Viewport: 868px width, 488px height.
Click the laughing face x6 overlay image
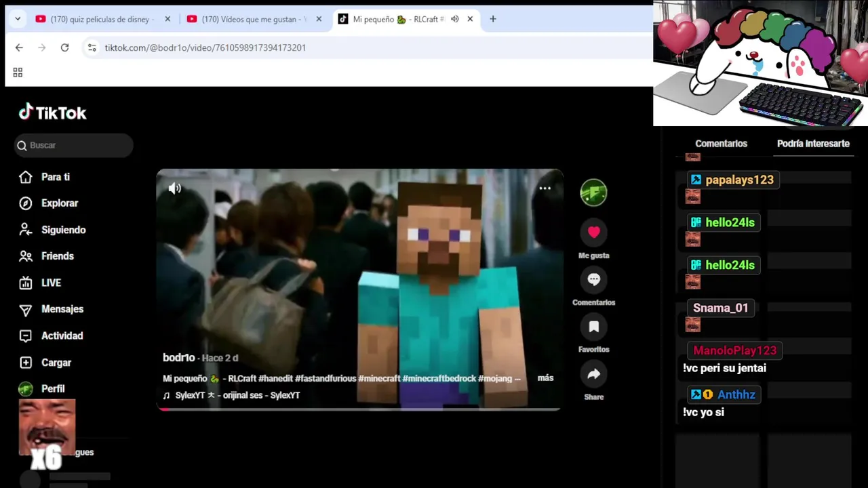[47, 427]
